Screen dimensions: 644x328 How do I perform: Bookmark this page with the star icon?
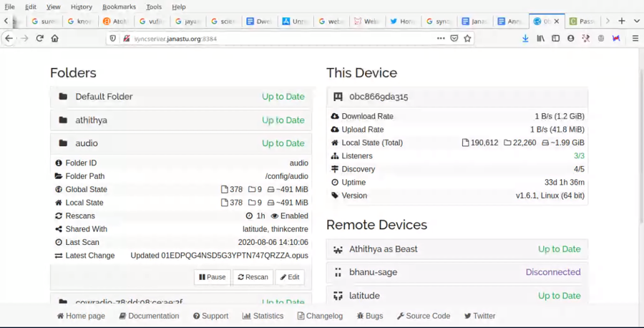pyautogui.click(x=467, y=38)
